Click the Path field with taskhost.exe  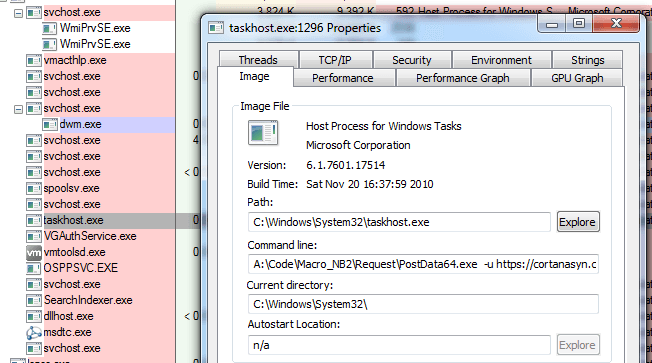[x=399, y=222]
